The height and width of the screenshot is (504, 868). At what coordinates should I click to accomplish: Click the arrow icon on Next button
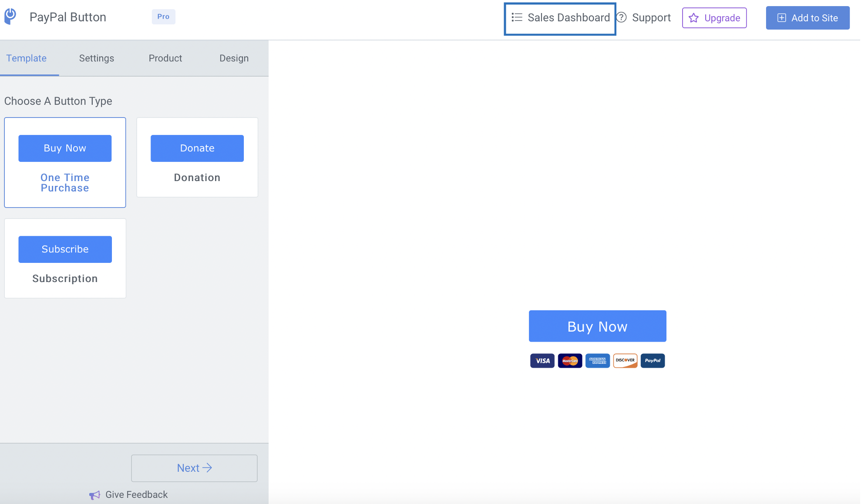point(208,468)
